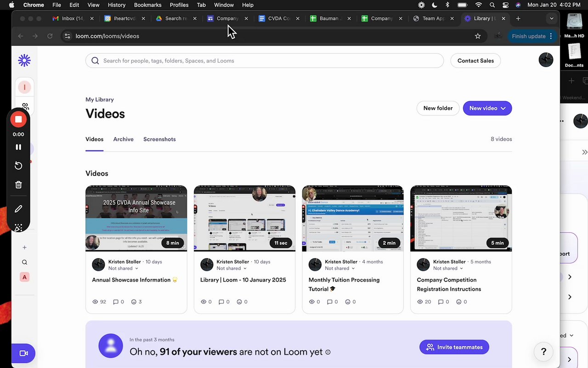Select the pen drawing tool
This screenshot has width=588, height=368.
click(18, 209)
